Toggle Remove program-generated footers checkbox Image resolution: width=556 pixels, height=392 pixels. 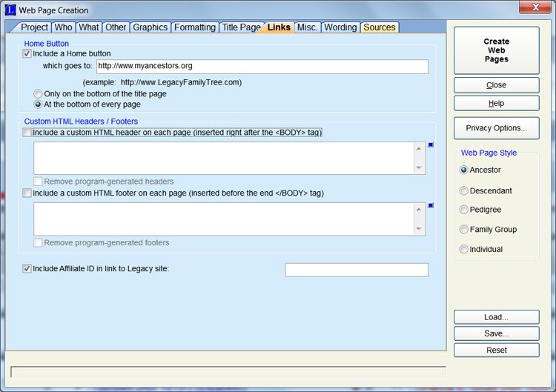click(38, 243)
